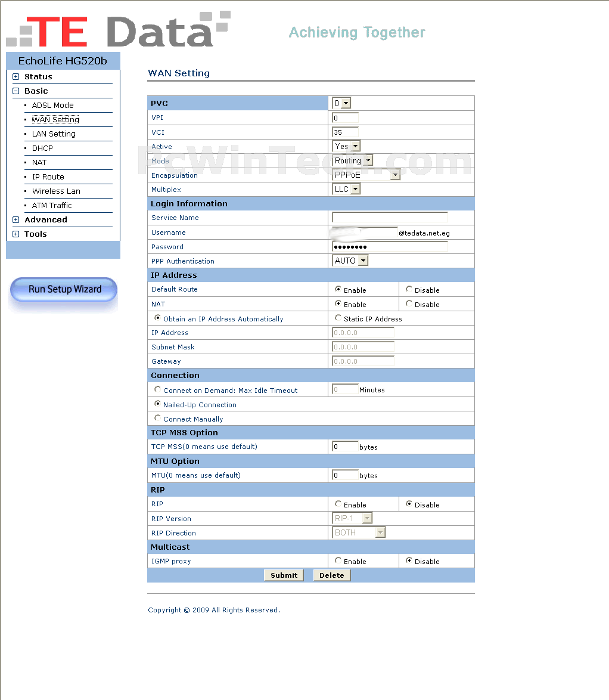Open Wireless Lan page
The height and width of the screenshot is (700, 609).
tap(56, 191)
